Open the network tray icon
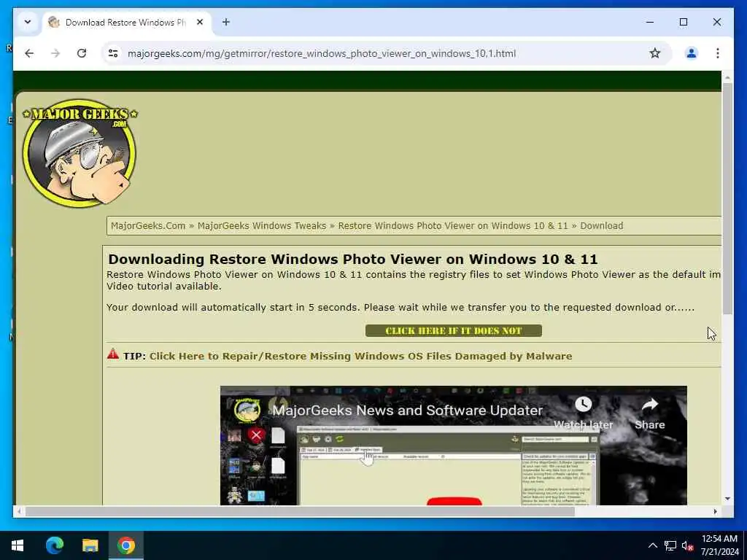The width and height of the screenshot is (747, 560). (x=670, y=545)
